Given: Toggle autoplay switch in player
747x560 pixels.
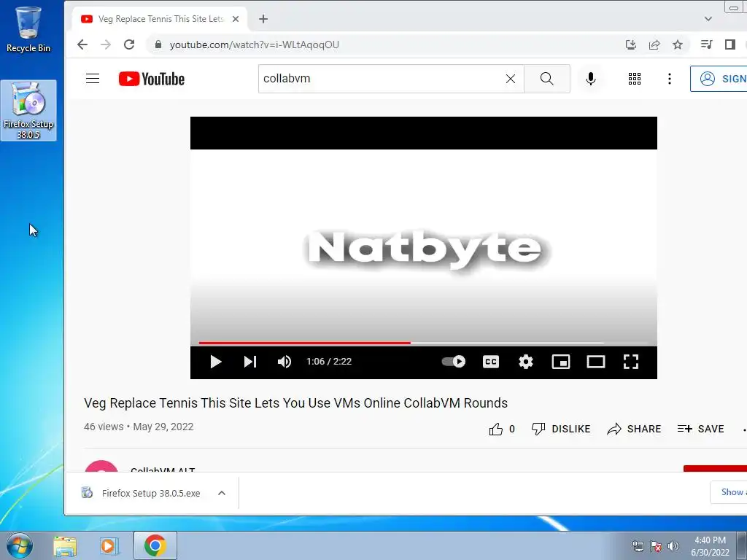Looking at the screenshot, I should coord(454,362).
